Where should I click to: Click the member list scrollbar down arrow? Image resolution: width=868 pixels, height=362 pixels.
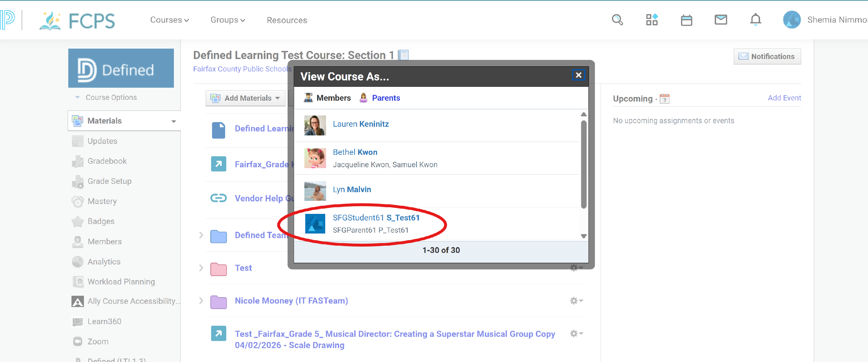[x=584, y=236]
